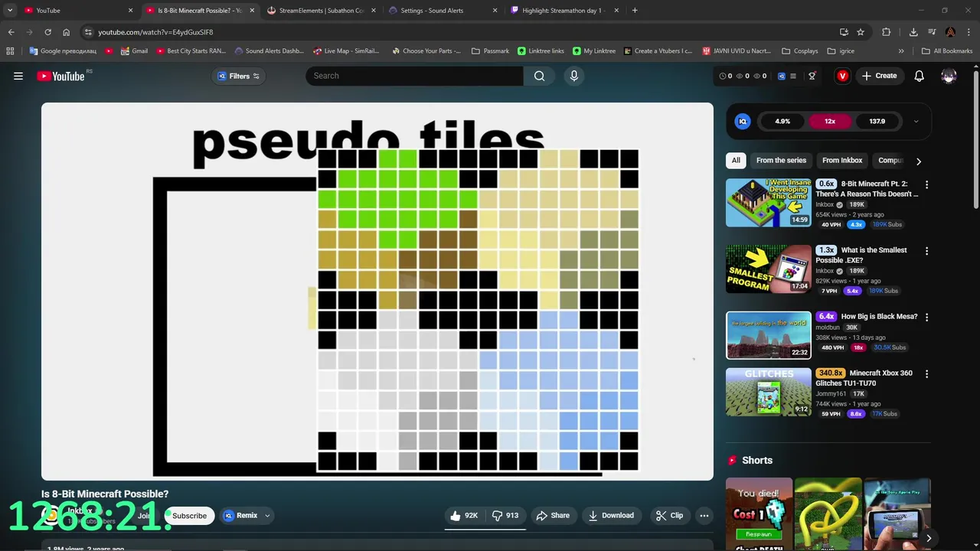The image size is (980, 551).
Task: Open How Big is Black Mesa thumbnail
Action: pos(769,335)
